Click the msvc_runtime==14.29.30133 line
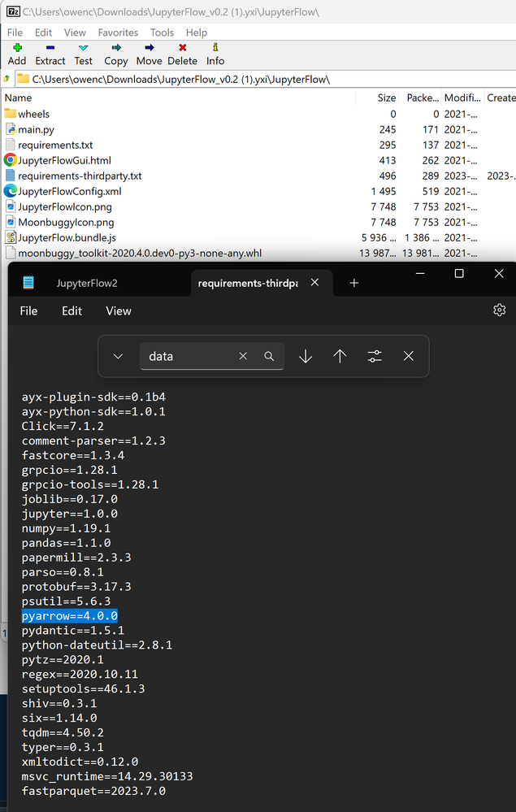The height and width of the screenshot is (812, 516). [x=107, y=776]
